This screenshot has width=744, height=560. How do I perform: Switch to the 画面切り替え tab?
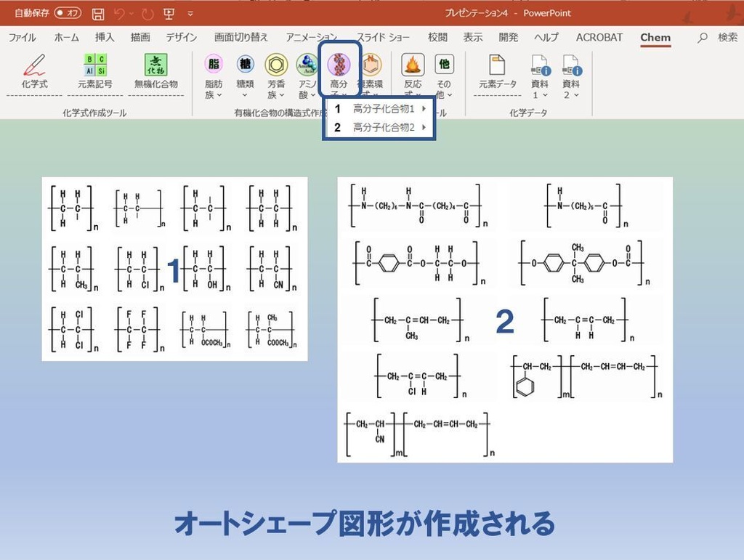point(241,37)
